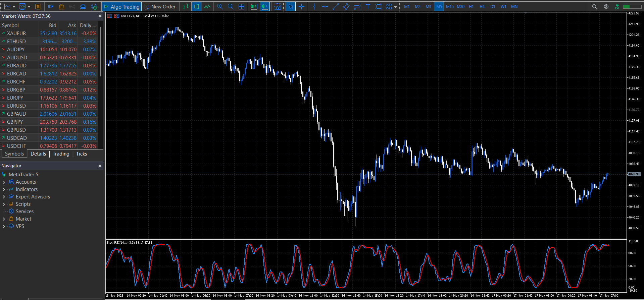The image size is (644, 300).
Task: Open dropdown arrow beside the indicators icon
Action: click(x=29, y=7)
